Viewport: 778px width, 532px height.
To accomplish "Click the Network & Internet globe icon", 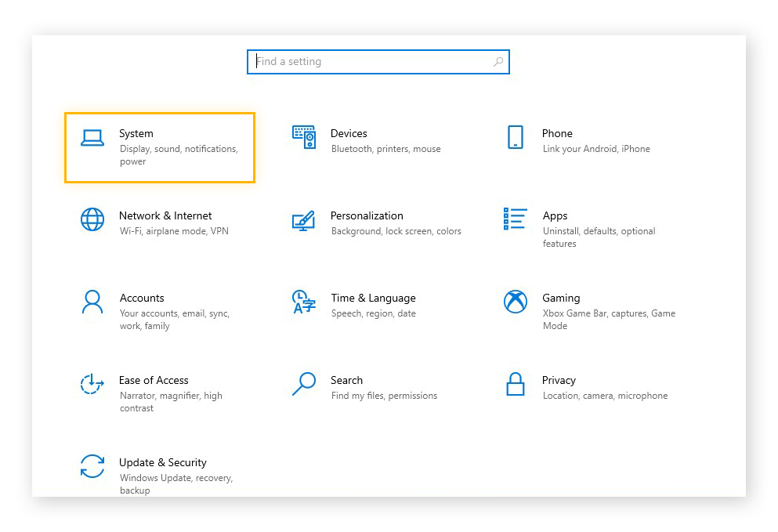I will tap(92, 219).
